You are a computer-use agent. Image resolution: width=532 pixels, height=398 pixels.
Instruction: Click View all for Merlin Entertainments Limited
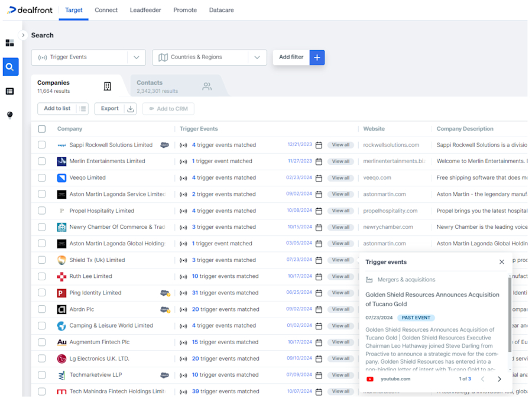(x=340, y=161)
